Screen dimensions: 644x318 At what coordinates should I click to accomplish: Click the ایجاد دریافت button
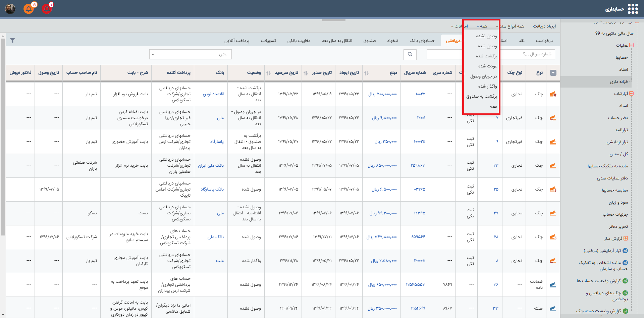(x=544, y=26)
